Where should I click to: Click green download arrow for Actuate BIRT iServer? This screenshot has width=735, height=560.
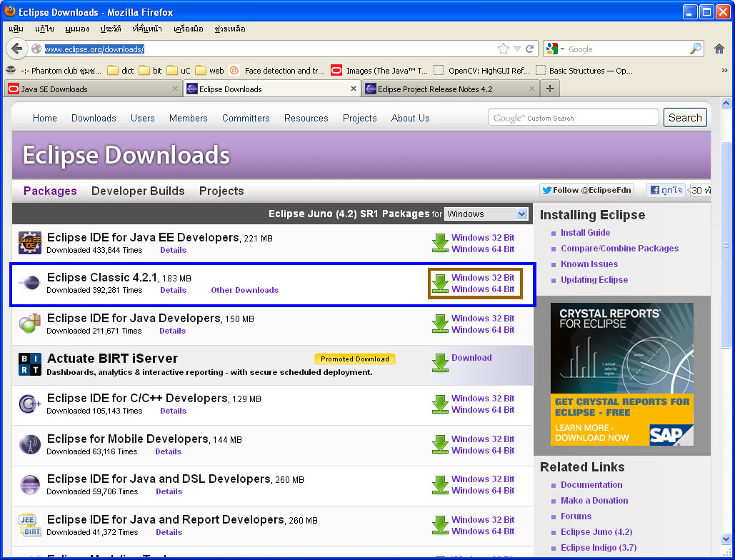click(x=440, y=363)
